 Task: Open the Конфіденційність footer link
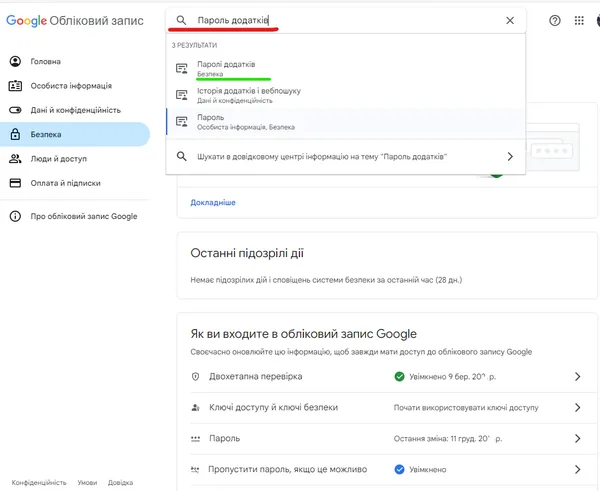tap(39, 483)
